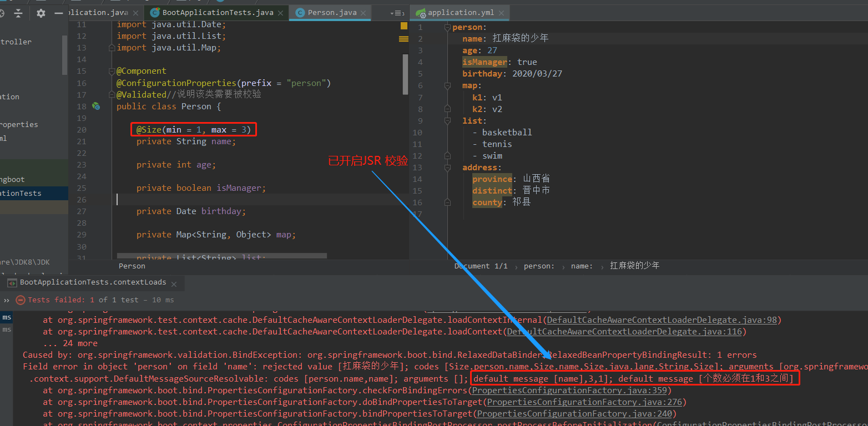Screen dimensions: 868x426
Task: Select the BootApplicationTests.contextLoads run tab
Action: tap(93, 282)
